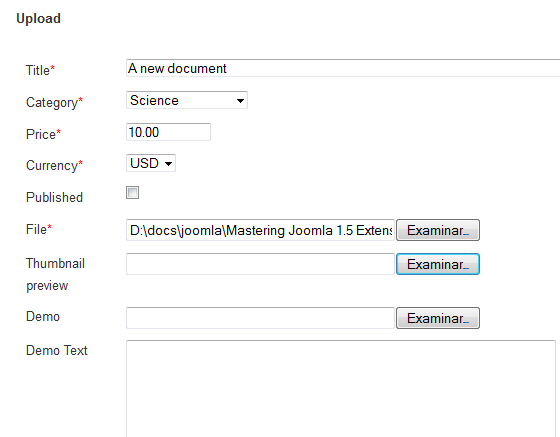Click the Category dropdown arrow
The width and height of the screenshot is (560, 437).
[x=240, y=101]
